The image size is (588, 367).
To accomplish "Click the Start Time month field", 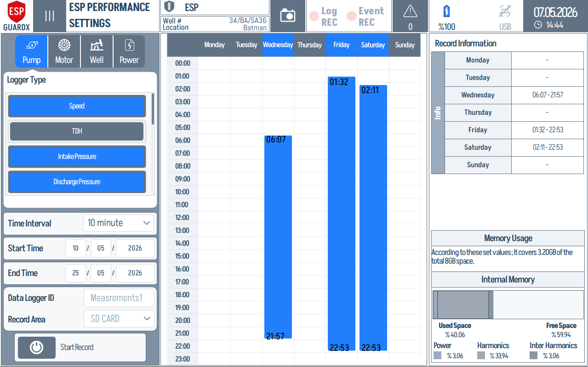I will point(101,248).
